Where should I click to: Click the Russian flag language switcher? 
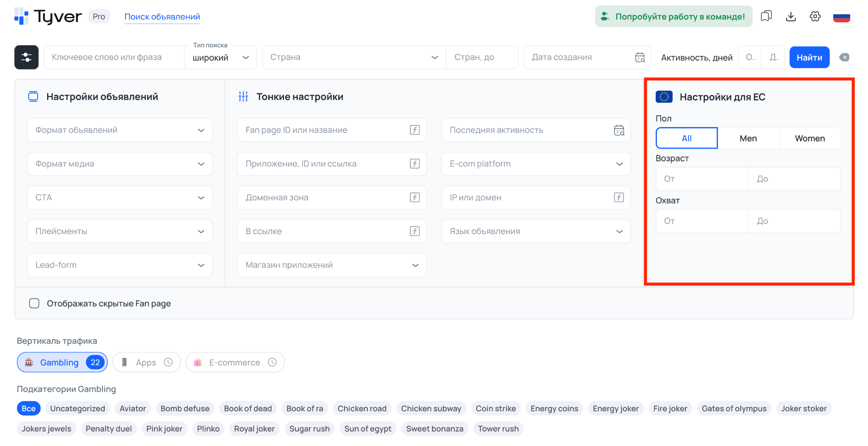click(x=841, y=17)
